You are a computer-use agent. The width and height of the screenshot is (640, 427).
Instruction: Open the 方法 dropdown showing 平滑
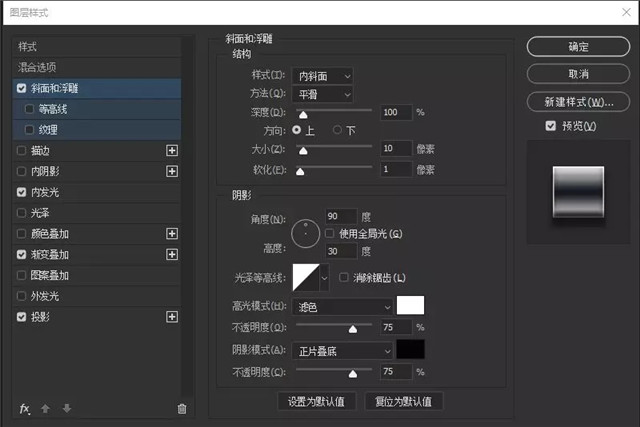click(322, 95)
